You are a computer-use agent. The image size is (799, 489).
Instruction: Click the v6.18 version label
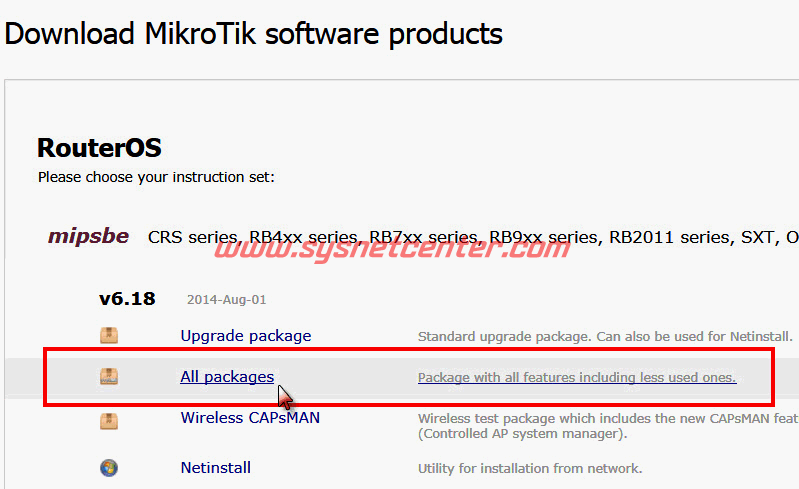(126, 298)
